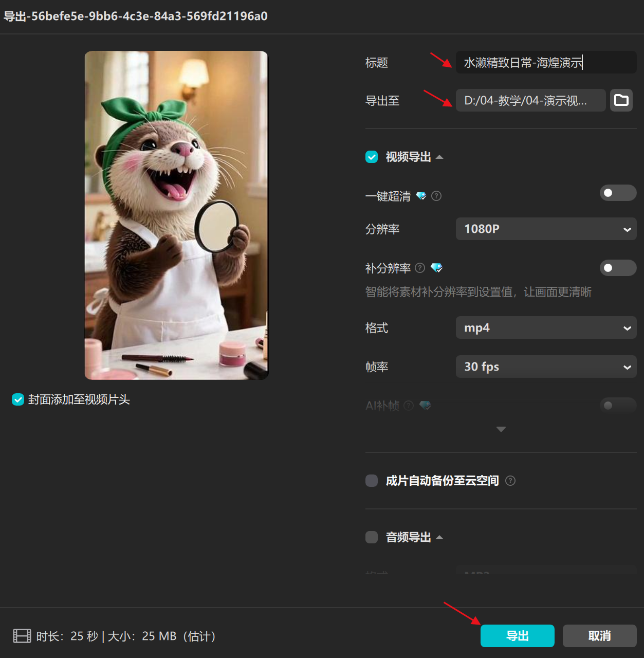Collapse the 视频导出 section arrow
The height and width of the screenshot is (658, 644).
pos(439,157)
